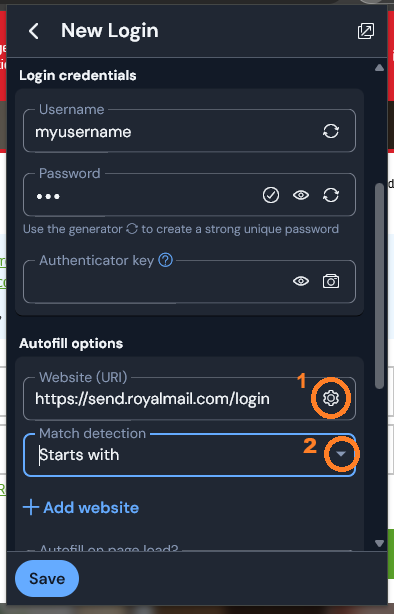Capture QR code with the camera icon
The image size is (394, 614).
331,281
